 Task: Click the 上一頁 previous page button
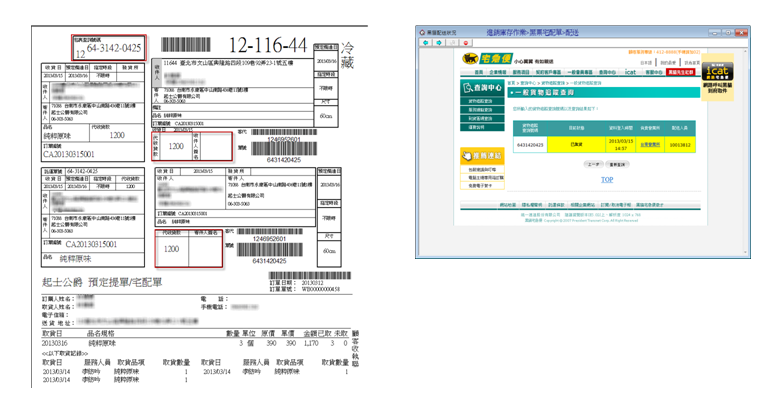tap(592, 163)
